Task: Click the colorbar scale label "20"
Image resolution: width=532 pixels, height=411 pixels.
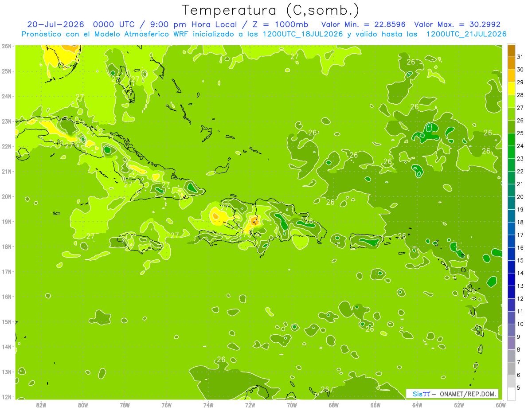Action: click(x=520, y=197)
